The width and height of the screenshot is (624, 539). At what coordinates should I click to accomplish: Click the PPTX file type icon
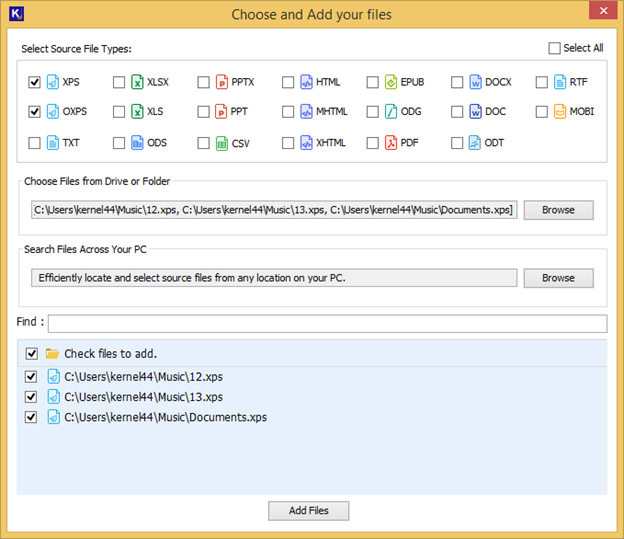pos(222,82)
